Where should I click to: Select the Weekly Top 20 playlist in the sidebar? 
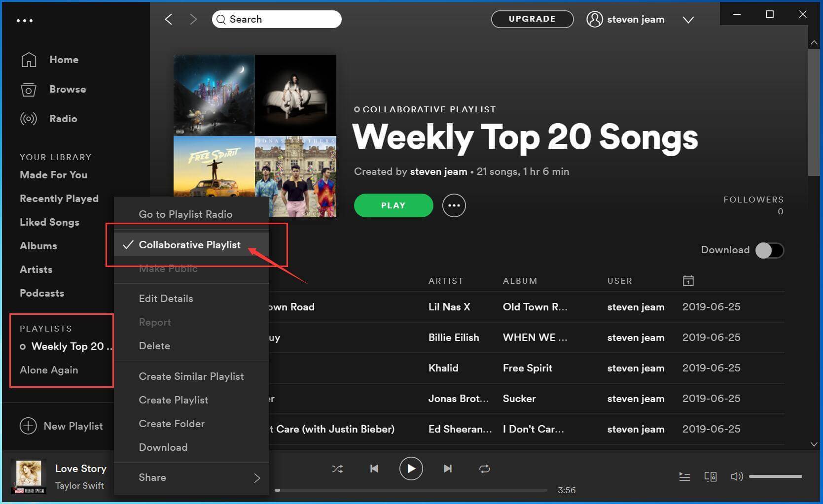[66, 346]
